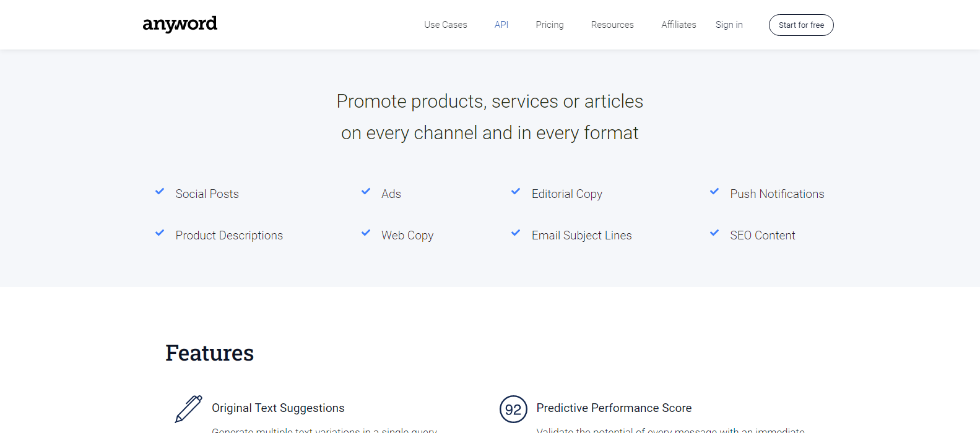Image resolution: width=980 pixels, height=433 pixels.
Task: Click the Sign in link
Action: coord(729,25)
